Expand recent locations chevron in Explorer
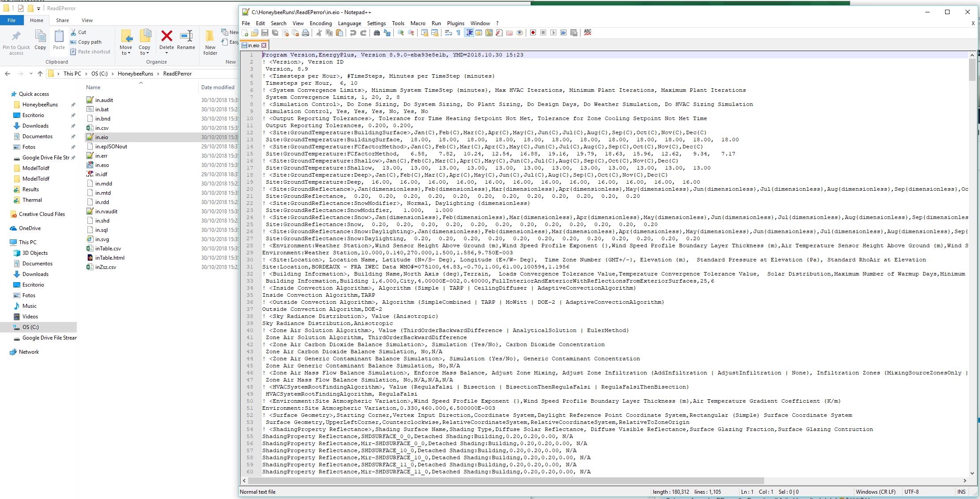This screenshot has height=499, width=980. (x=31, y=74)
